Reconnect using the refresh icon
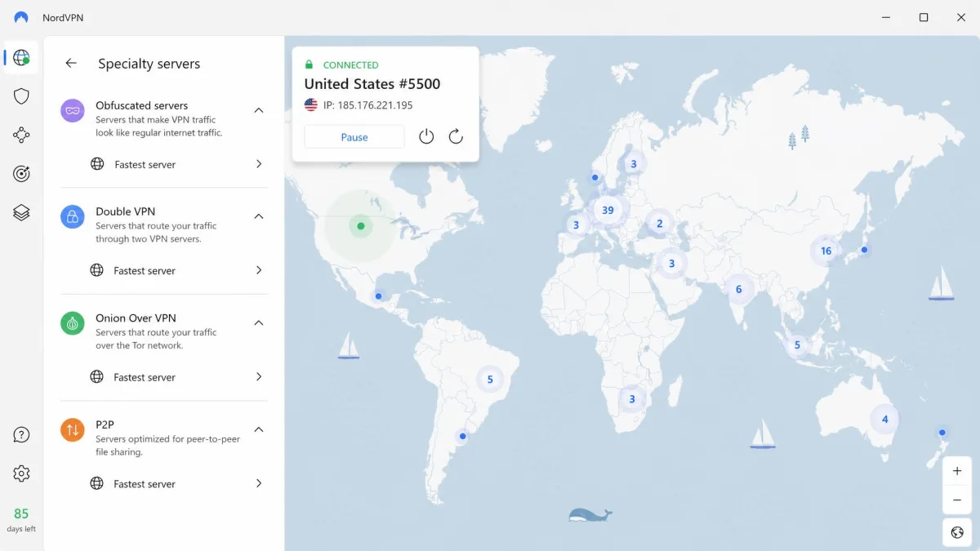 click(x=456, y=136)
